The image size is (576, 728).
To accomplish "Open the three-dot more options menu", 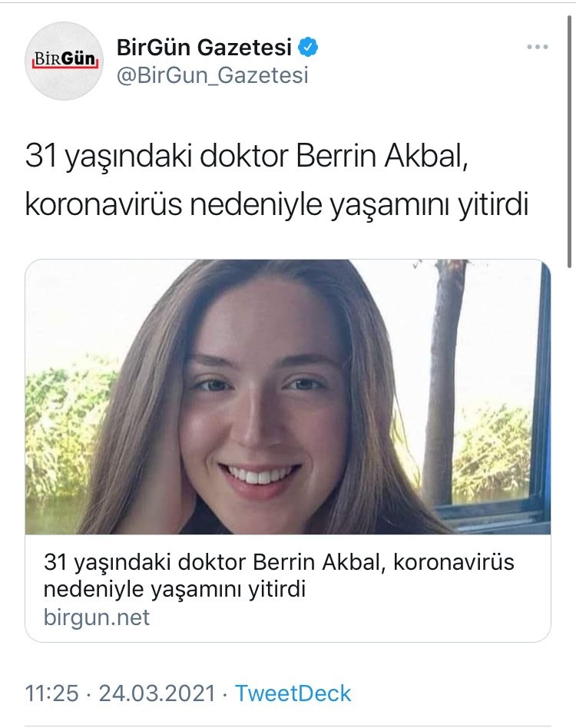I will click(x=538, y=47).
